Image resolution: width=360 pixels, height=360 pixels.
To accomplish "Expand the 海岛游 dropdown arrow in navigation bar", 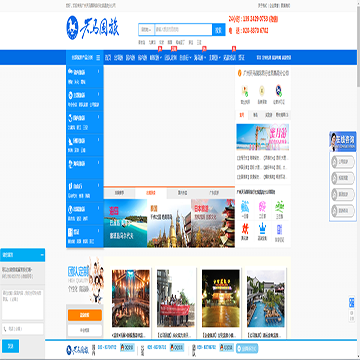I will click(205, 58).
